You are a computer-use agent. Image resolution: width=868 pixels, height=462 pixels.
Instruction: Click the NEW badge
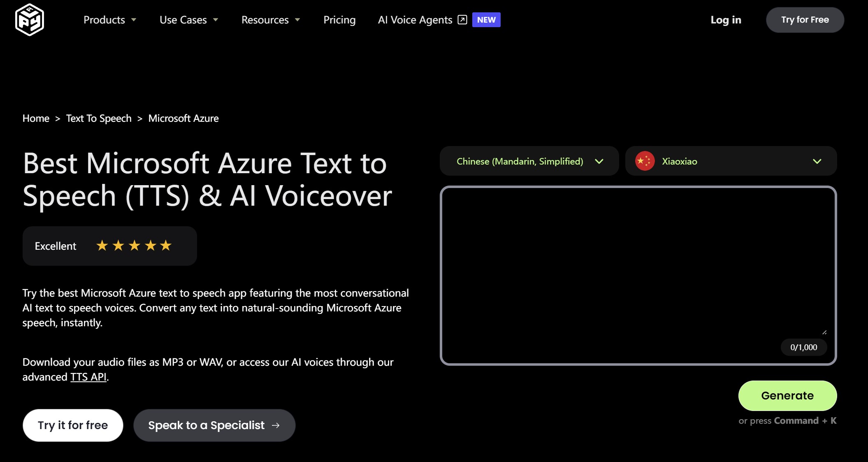pos(486,20)
